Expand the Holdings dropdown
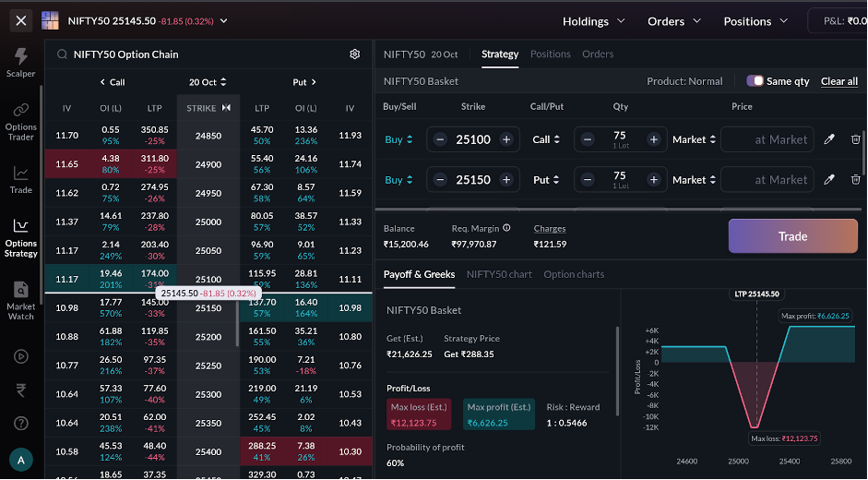This screenshot has width=868, height=480. [x=593, y=21]
